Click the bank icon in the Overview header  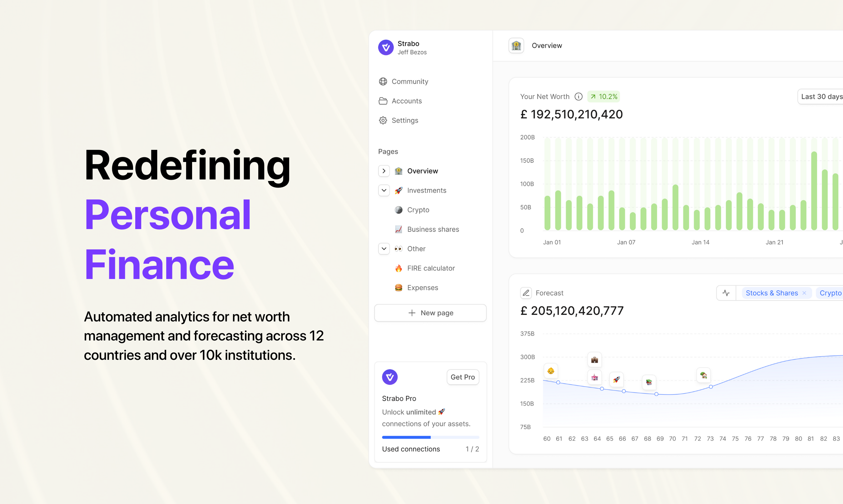[x=516, y=46]
